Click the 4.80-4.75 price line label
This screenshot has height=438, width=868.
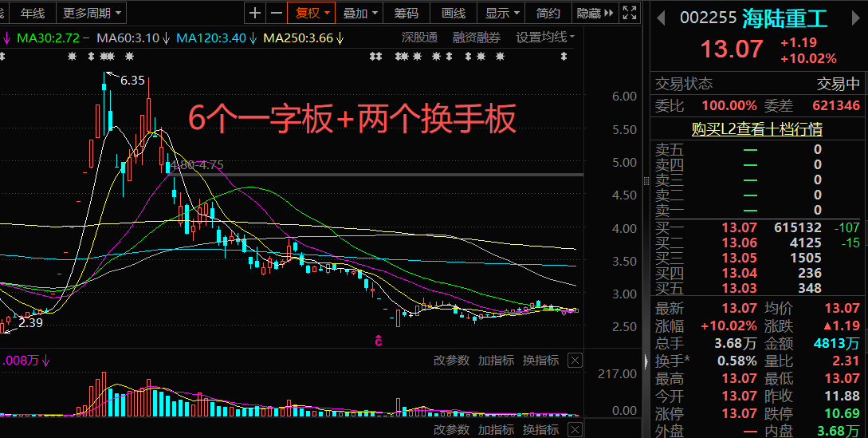(x=197, y=165)
